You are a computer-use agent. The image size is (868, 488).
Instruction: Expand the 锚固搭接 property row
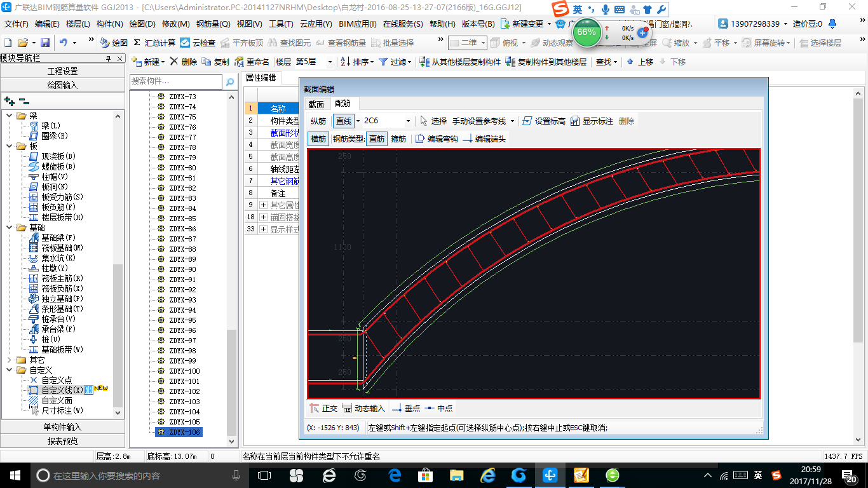click(x=263, y=217)
